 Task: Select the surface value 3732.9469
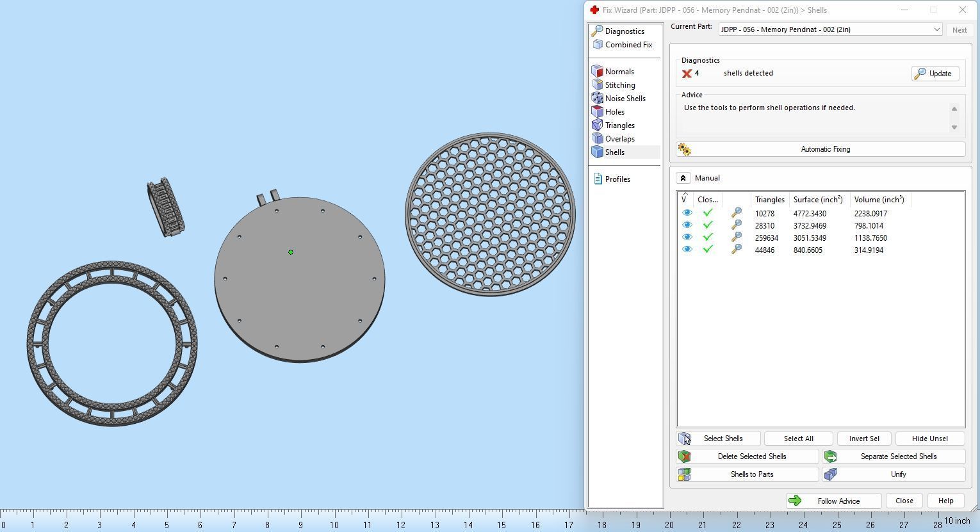coord(810,226)
